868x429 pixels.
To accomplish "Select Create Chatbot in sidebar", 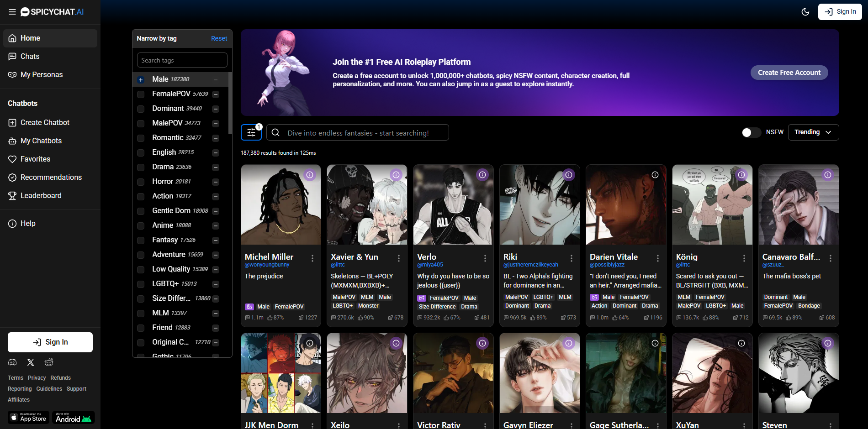I will tap(50, 123).
